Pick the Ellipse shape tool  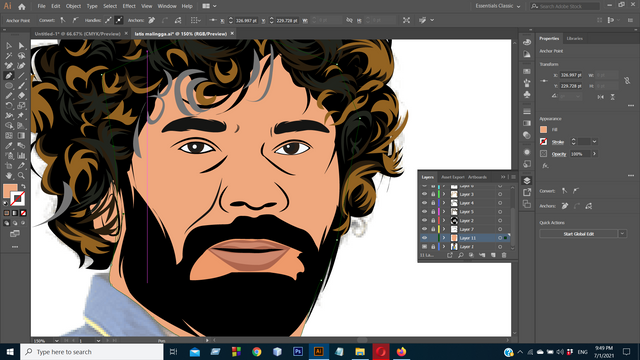9,86
